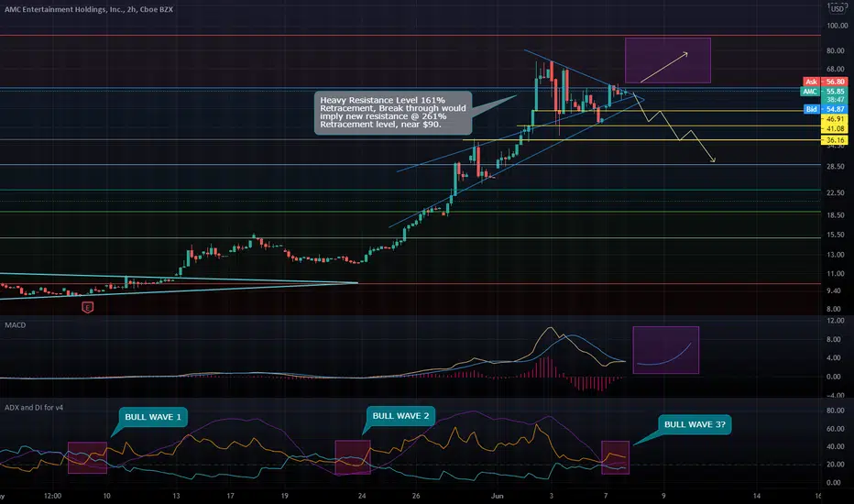The height and width of the screenshot is (504, 854).
Task: Click the date 14 on time axis
Action: pos(757,497)
